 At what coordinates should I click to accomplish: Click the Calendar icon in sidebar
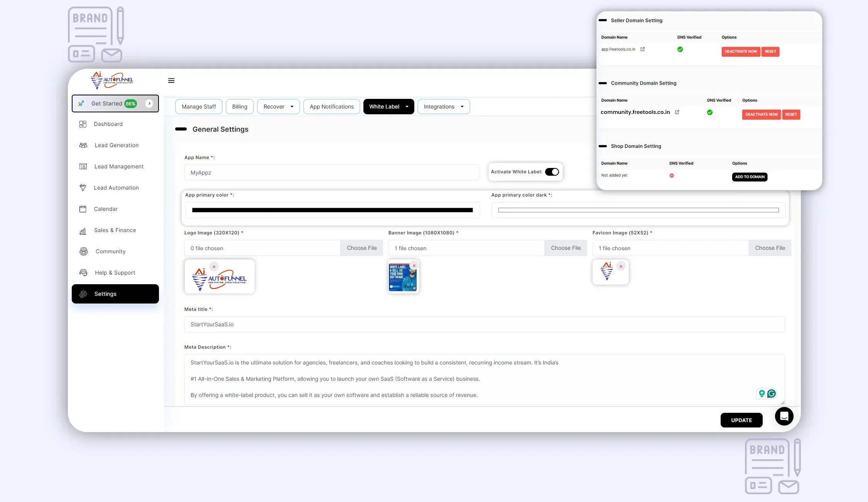pos(83,209)
